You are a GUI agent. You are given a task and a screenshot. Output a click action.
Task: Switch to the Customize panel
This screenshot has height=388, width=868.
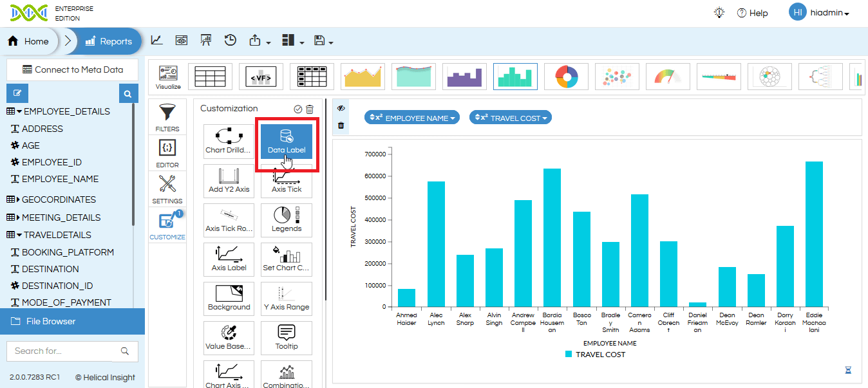pos(167,226)
